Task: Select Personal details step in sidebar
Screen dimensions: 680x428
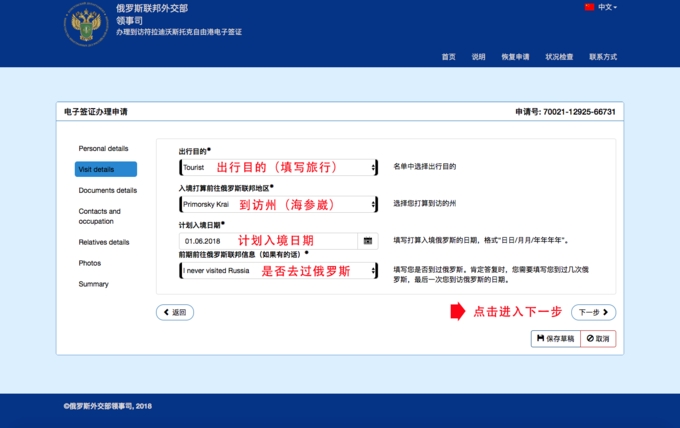Action: [x=103, y=148]
